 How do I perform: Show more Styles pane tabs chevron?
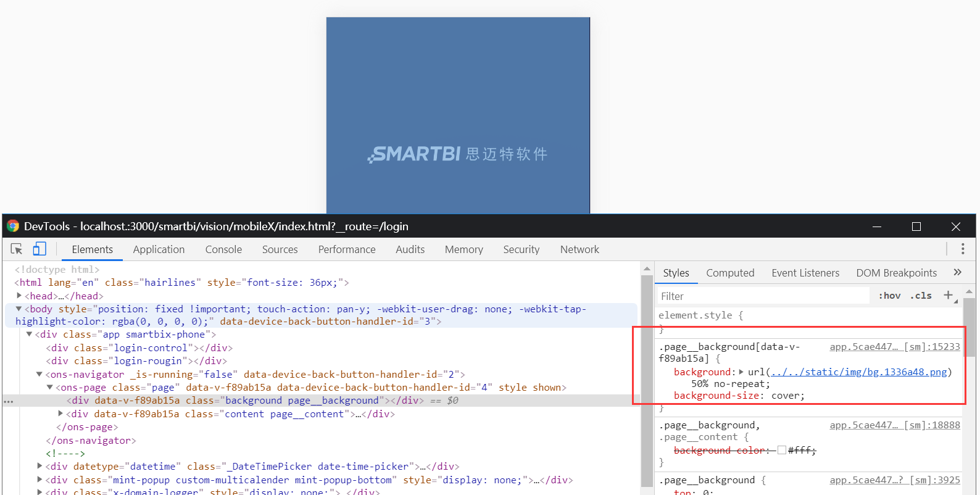pos(957,272)
